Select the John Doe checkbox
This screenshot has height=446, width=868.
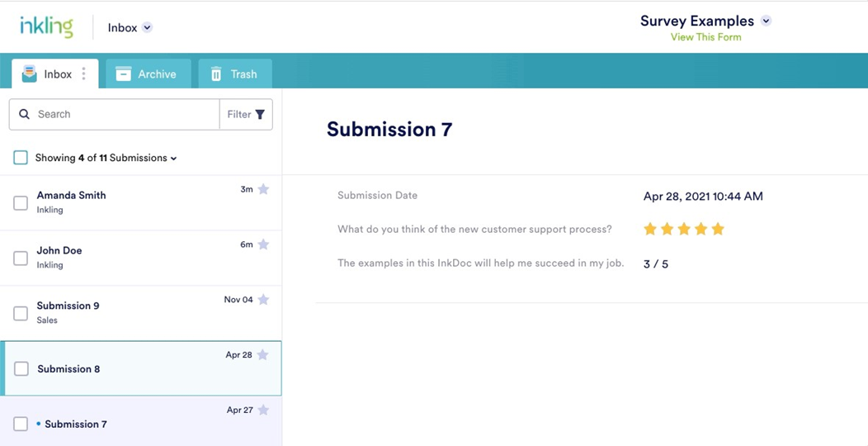[x=21, y=259]
